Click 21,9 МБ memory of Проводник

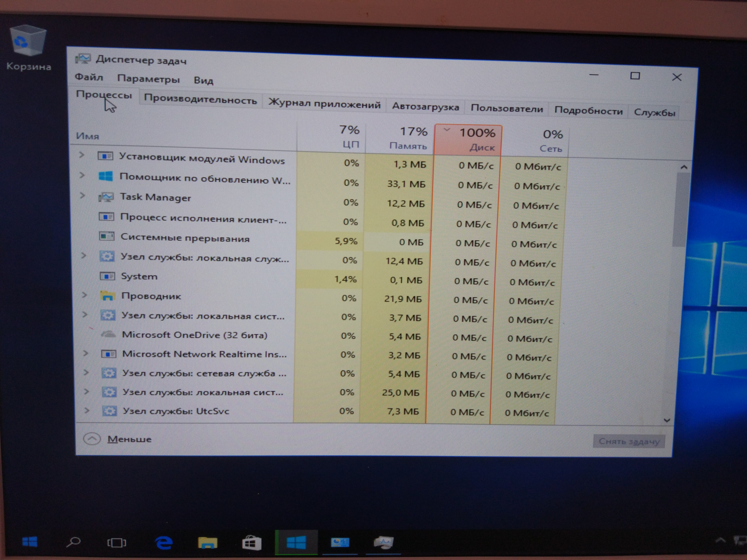click(x=403, y=299)
